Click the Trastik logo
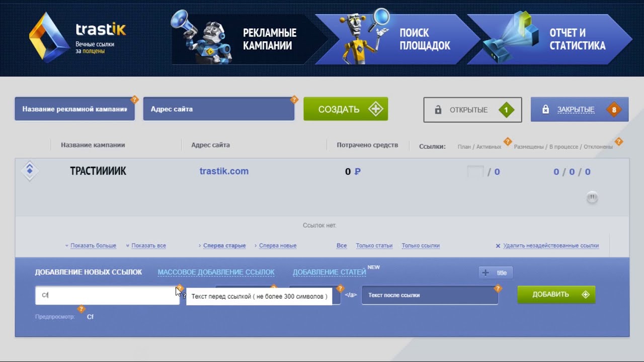 click(x=77, y=38)
